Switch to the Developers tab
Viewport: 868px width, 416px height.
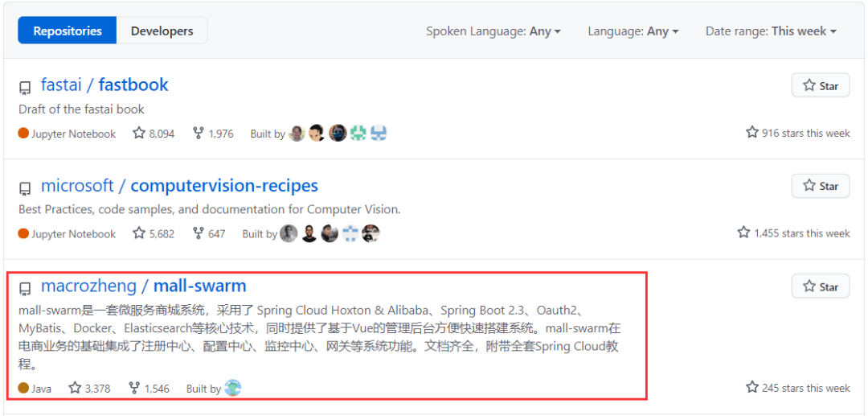click(x=162, y=31)
